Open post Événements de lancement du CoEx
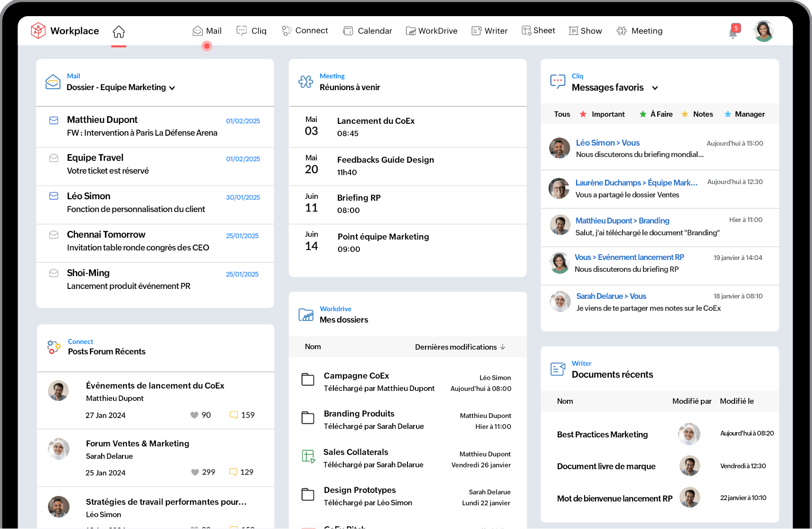The image size is (812, 529). click(x=155, y=386)
